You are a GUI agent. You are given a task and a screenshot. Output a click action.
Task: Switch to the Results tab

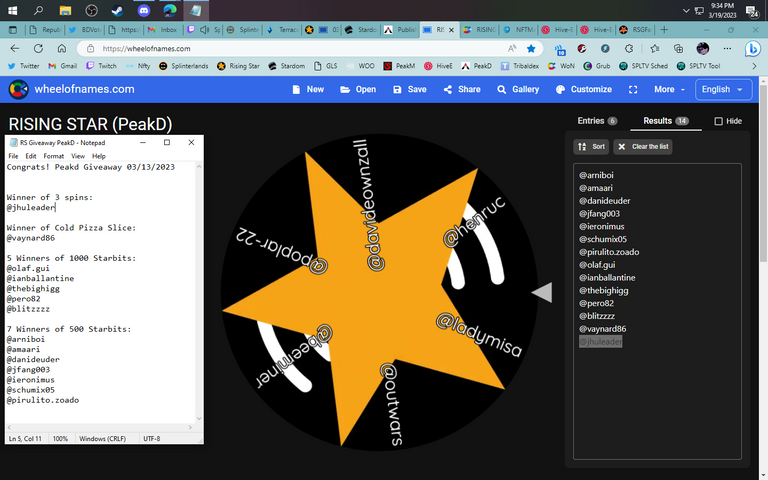(x=666, y=121)
